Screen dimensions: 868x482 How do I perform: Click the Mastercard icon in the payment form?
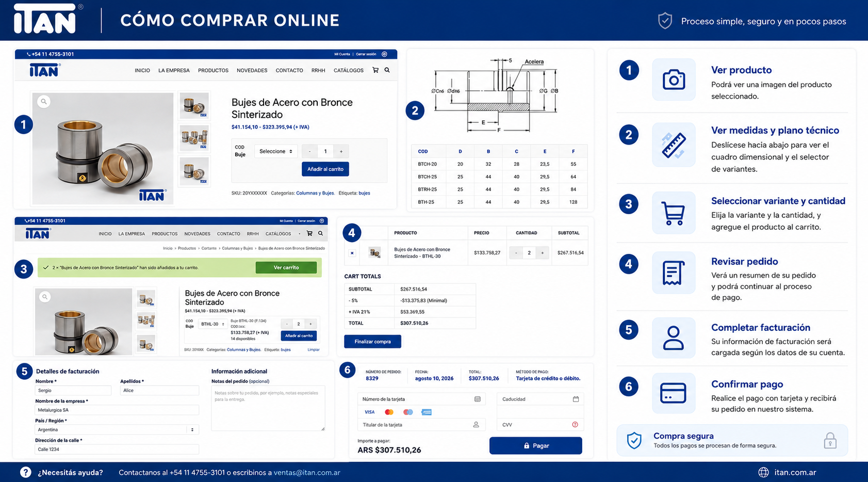pos(389,412)
